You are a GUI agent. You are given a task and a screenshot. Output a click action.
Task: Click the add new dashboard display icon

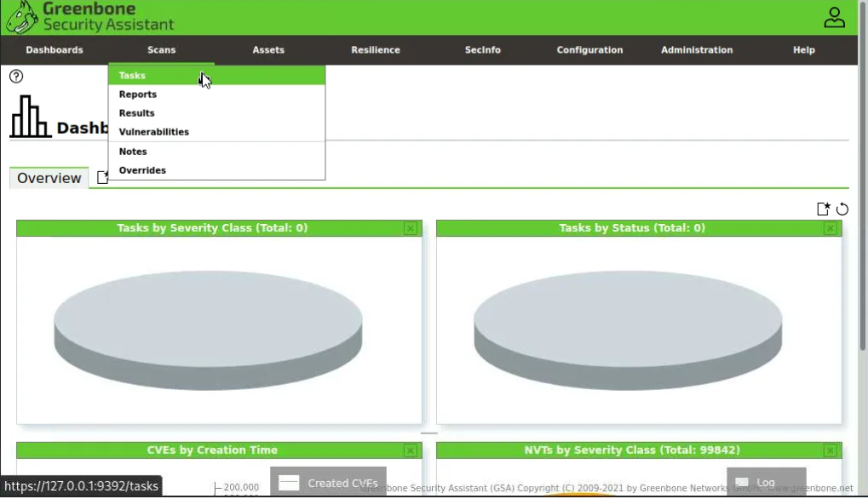click(x=823, y=209)
